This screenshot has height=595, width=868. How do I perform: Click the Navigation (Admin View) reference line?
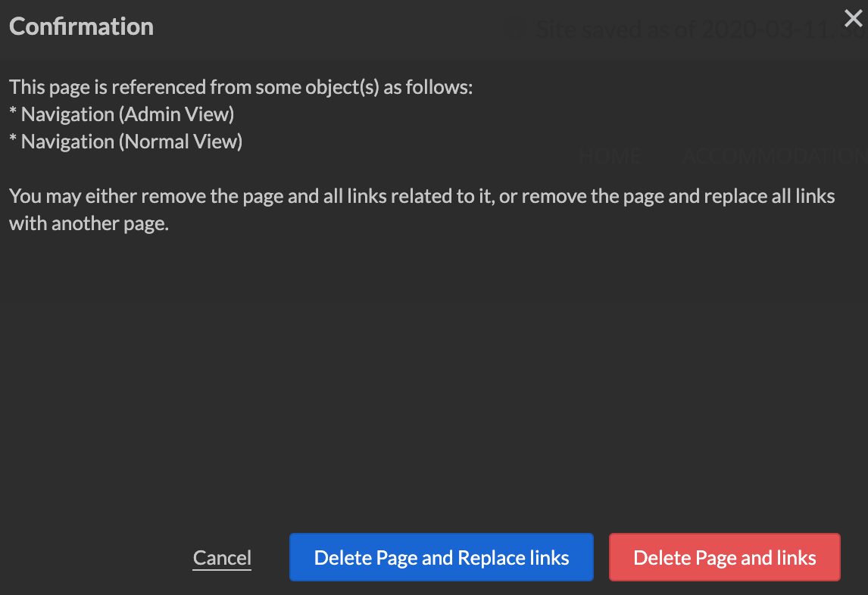[x=121, y=114]
